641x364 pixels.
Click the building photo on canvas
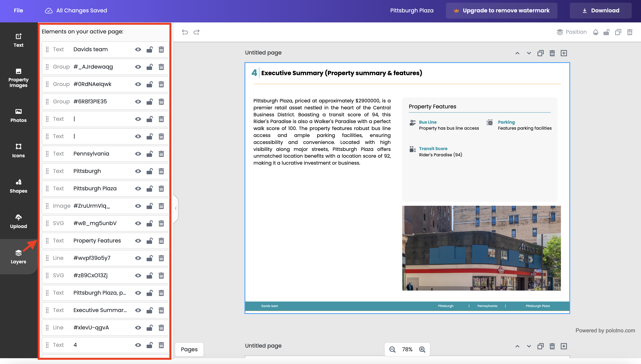pyautogui.click(x=481, y=248)
